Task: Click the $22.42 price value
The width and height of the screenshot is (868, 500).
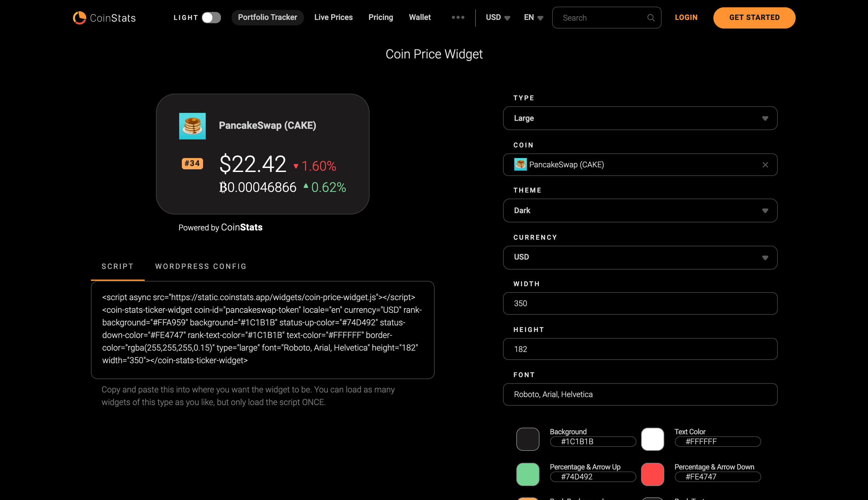Action: coord(253,164)
